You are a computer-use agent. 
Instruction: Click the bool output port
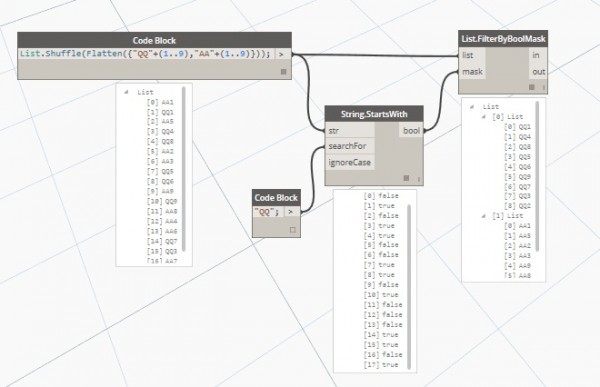(411, 131)
